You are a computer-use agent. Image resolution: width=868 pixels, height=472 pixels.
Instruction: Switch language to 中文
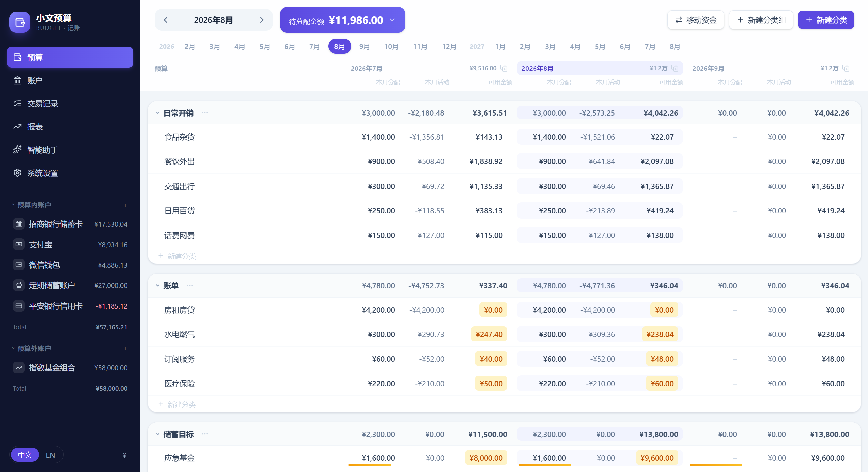(25, 455)
